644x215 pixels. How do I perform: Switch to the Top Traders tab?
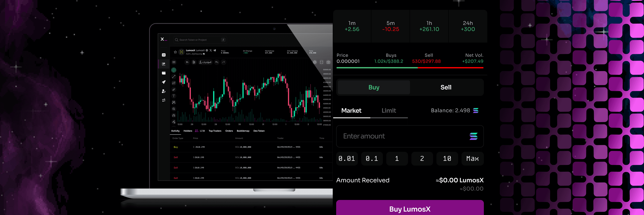[215, 131]
